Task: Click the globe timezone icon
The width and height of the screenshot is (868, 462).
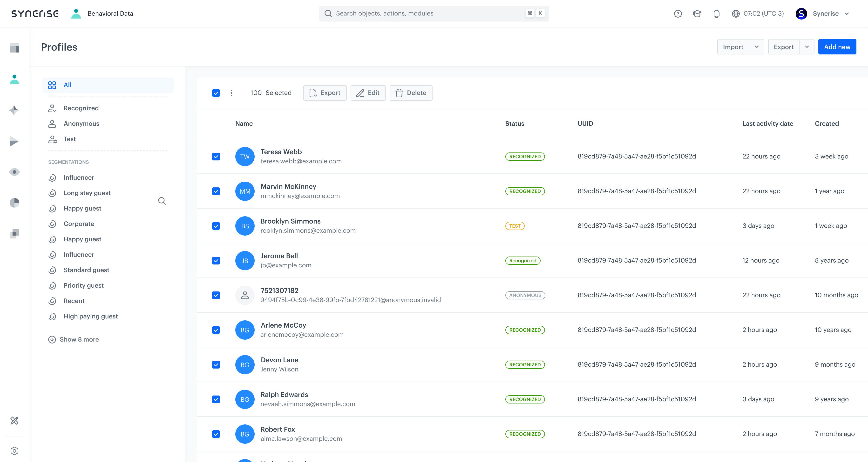Action: point(737,13)
